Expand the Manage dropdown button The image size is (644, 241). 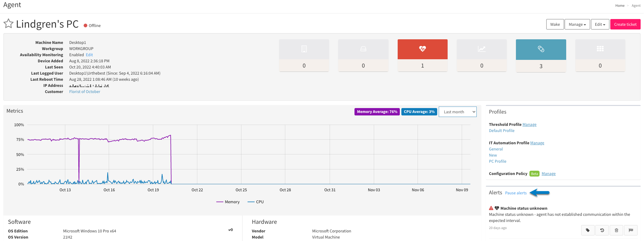click(577, 24)
